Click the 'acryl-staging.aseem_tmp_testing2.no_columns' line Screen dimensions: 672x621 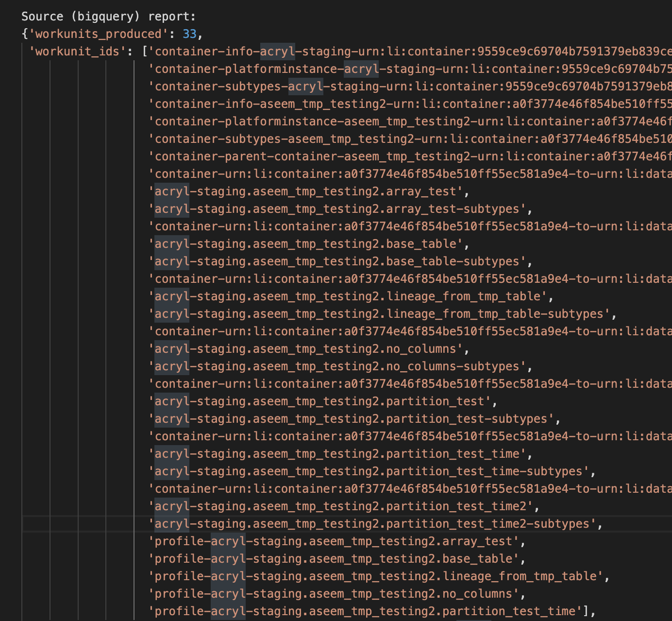tap(309, 349)
